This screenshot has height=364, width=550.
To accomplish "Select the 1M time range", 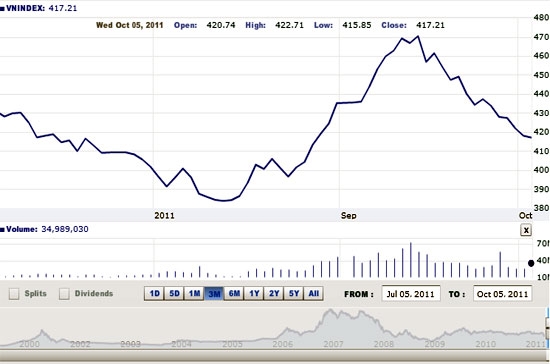I will (x=194, y=294).
